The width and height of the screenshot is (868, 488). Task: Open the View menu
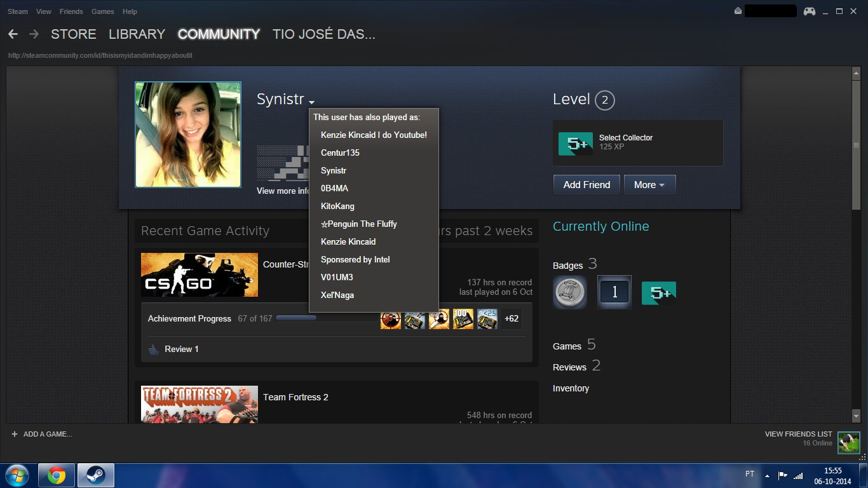[x=44, y=11]
